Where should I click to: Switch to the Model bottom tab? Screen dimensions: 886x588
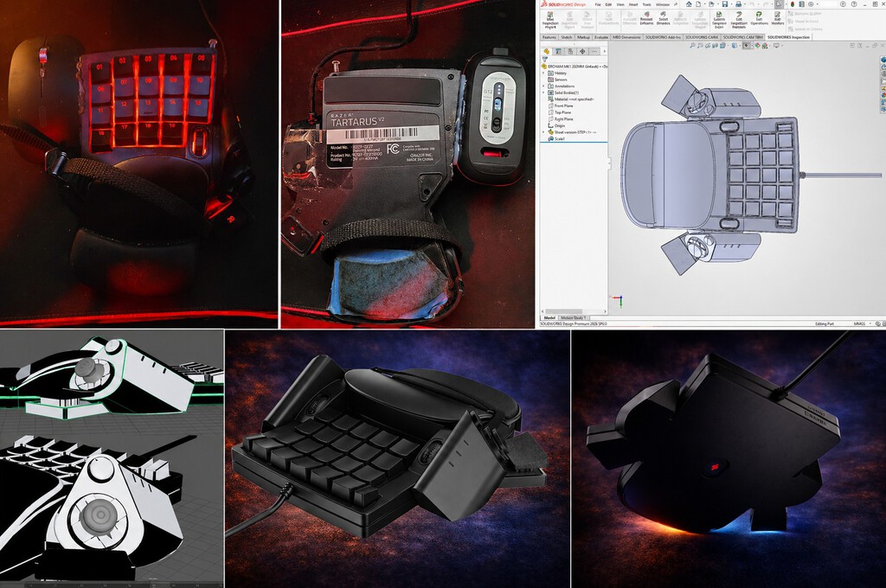click(x=549, y=318)
